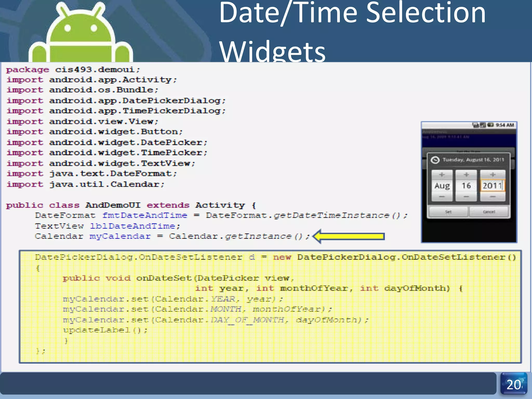Click the line import android.widget.TimePicker;

tap(107, 152)
